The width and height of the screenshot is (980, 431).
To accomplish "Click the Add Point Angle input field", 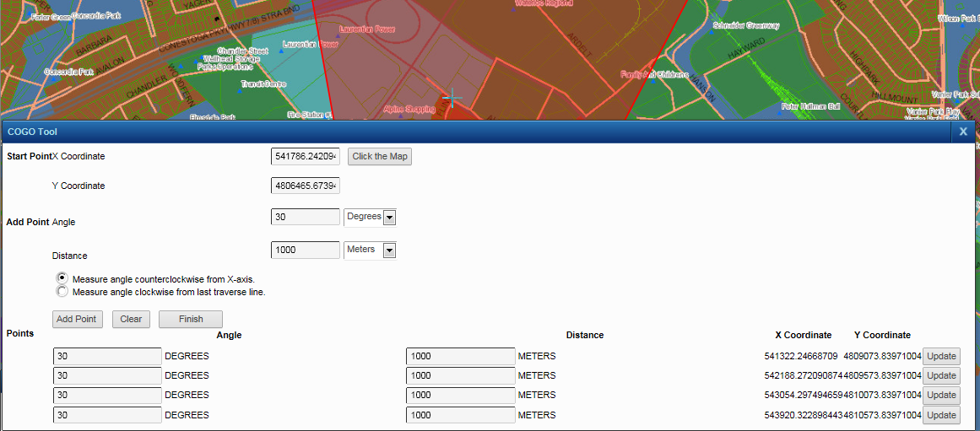I will [x=305, y=218].
